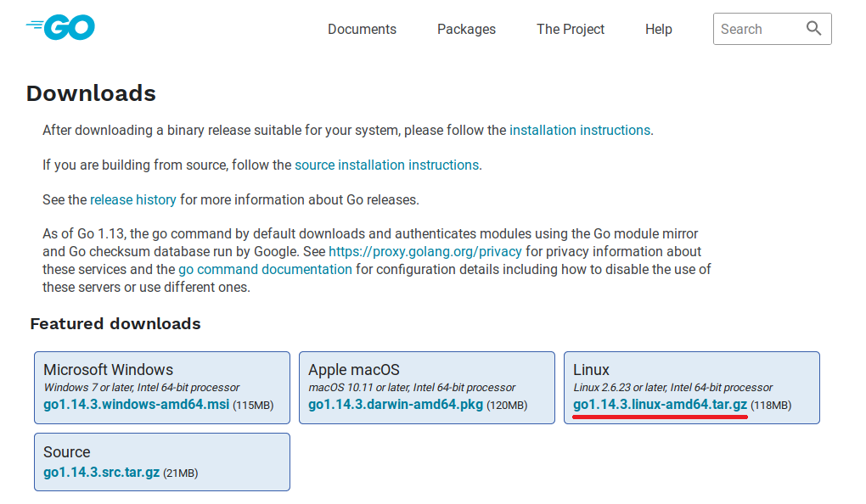View the release history link
Viewport: 866px width, 504px height.
(133, 200)
